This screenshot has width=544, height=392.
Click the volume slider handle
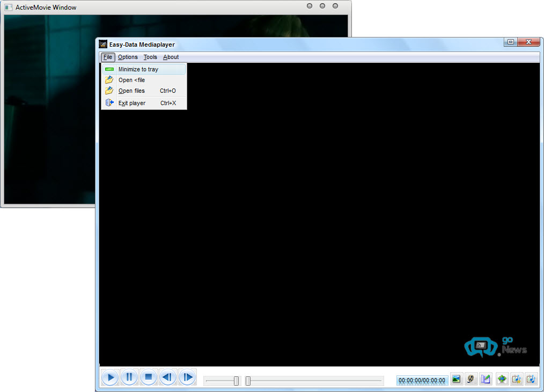coord(236,381)
